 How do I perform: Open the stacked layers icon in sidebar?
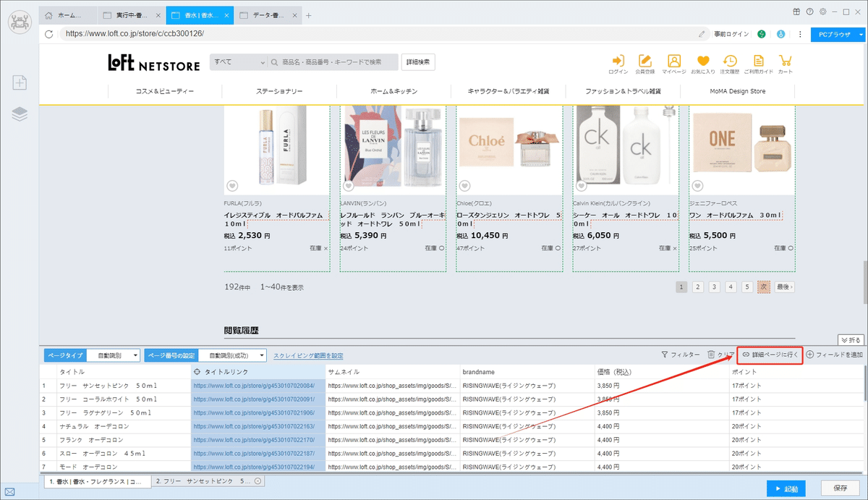pos(20,114)
